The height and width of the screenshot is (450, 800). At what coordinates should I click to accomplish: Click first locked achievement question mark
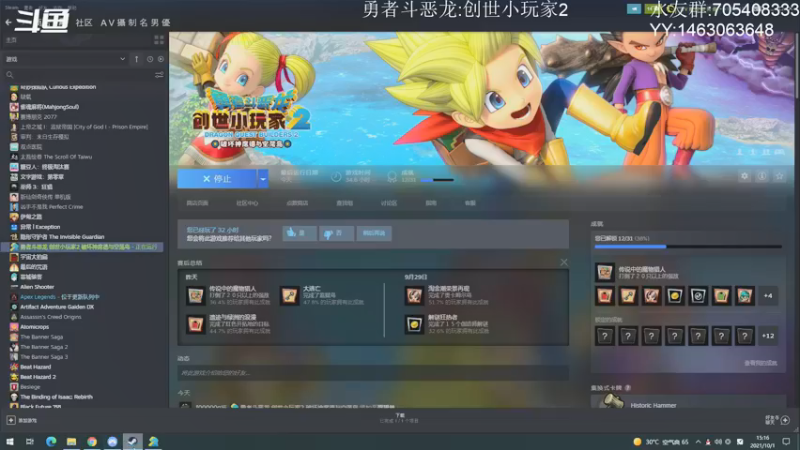[x=605, y=336]
